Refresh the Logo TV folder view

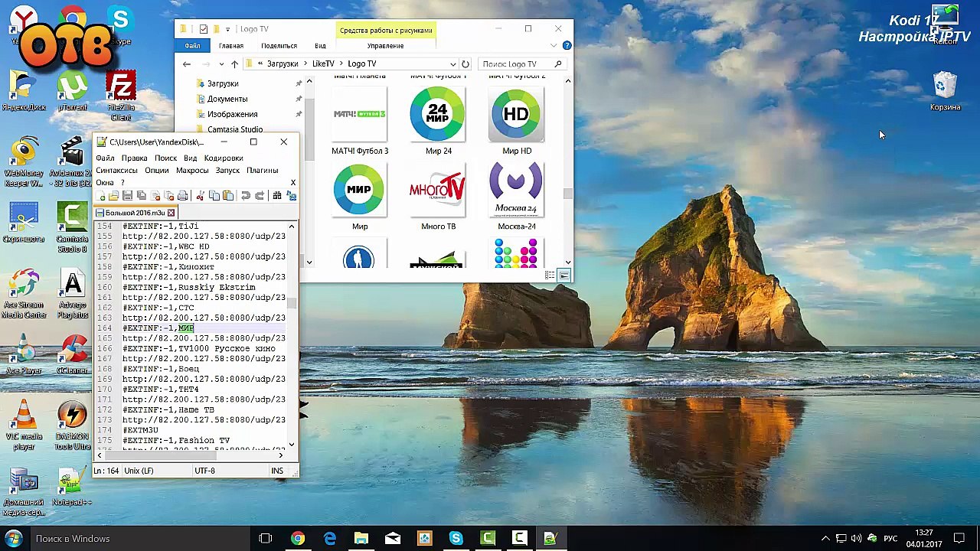[465, 64]
